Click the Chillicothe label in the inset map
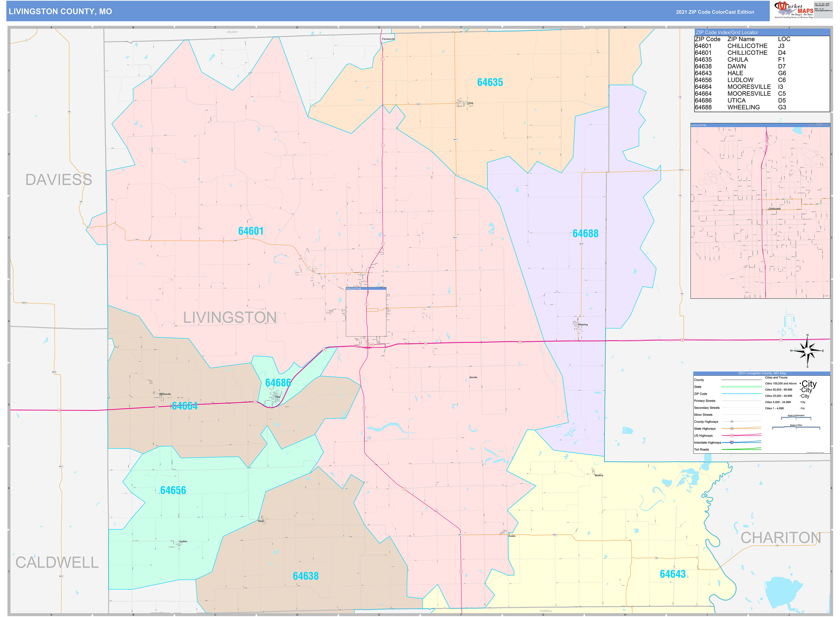The width and height of the screenshot is (840, 617). coord(774,209)
